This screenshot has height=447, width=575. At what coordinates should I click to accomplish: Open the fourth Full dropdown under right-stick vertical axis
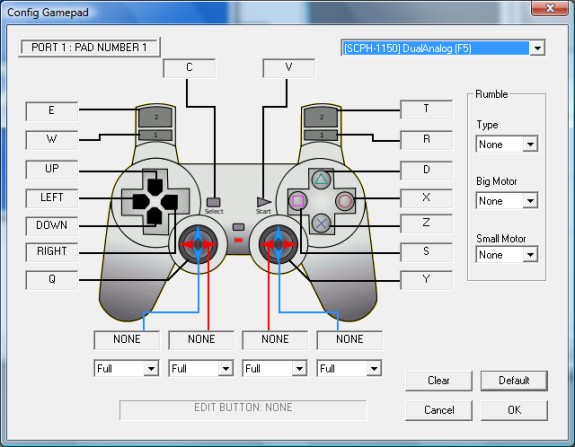click(x=349, y=369)
